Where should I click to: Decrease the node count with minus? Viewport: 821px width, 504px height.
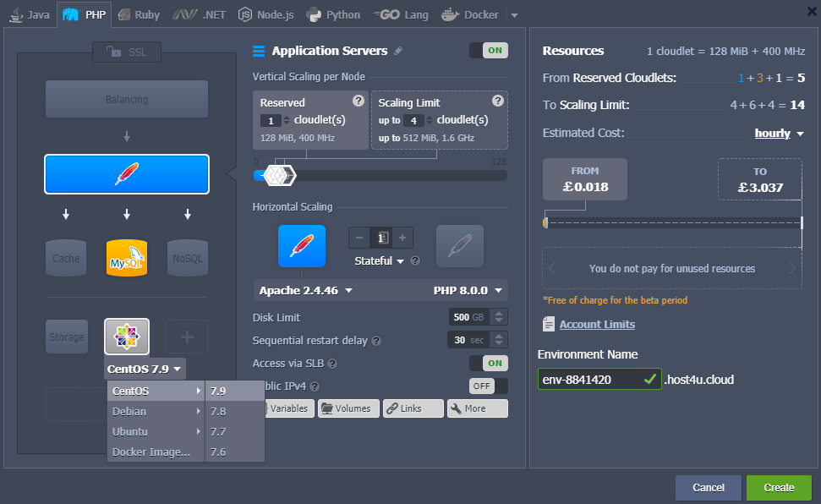pos(359,238)
